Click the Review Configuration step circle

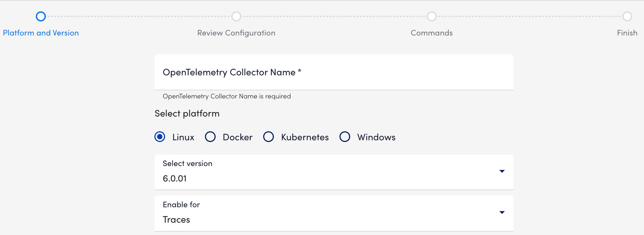coord(236,16)
